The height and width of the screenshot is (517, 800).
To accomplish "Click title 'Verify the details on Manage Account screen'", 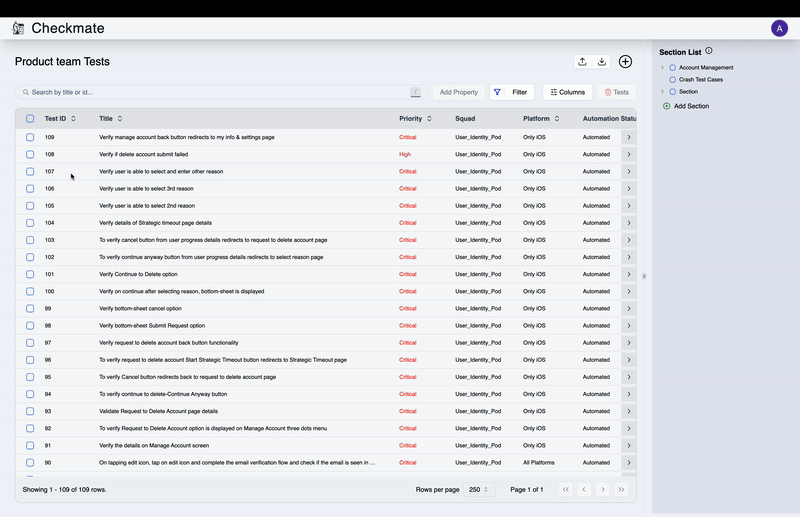I will (x=154, y=446).
